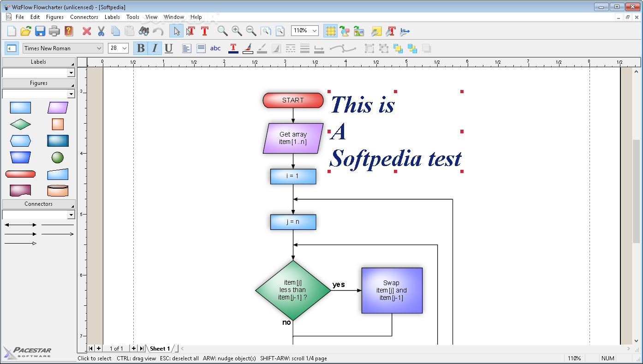The width and height of the screenshot is (643, 364).
Task: Click the plain magnifier zoom tool
Action: click(x=222, y=31)
